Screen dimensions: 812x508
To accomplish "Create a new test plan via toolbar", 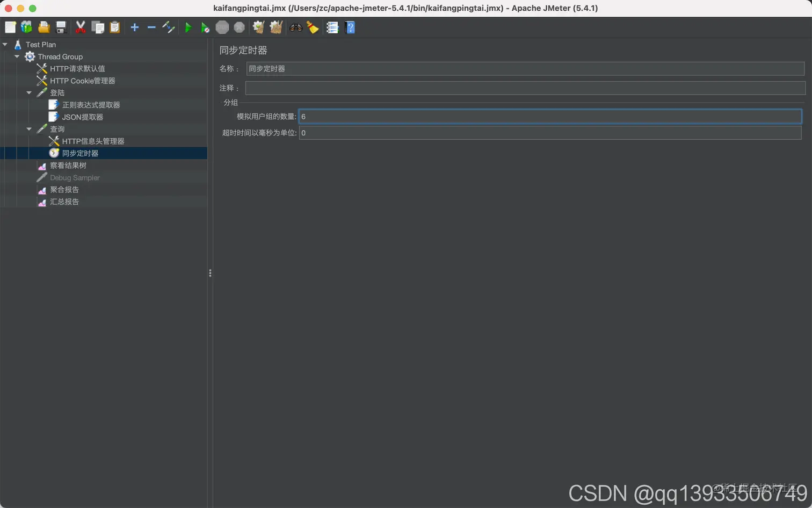I will tap(10, 27).
